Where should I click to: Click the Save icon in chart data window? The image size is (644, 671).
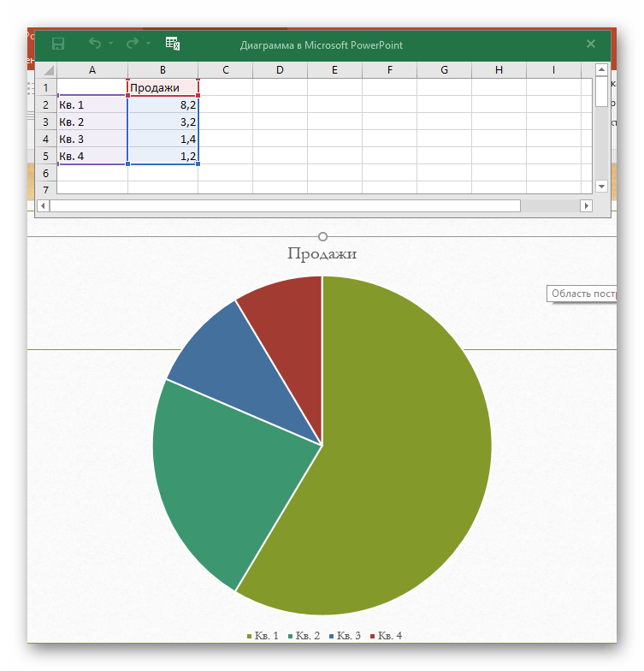click(x=58, y=44)
